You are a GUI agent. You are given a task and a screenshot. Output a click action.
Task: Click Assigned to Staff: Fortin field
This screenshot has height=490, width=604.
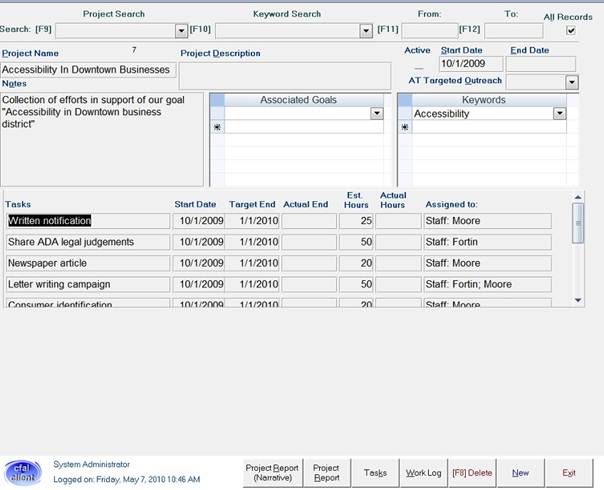487,242
